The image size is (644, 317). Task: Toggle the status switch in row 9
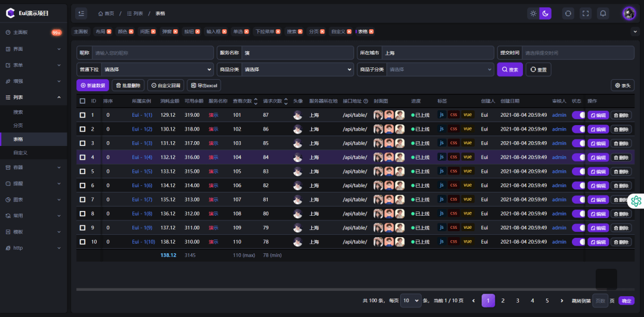578,228
